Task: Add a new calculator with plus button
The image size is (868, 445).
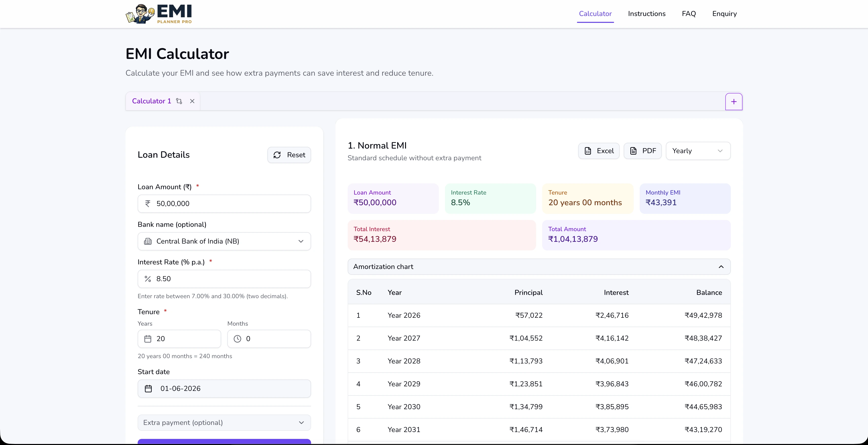Action: (x=734, y=102)
